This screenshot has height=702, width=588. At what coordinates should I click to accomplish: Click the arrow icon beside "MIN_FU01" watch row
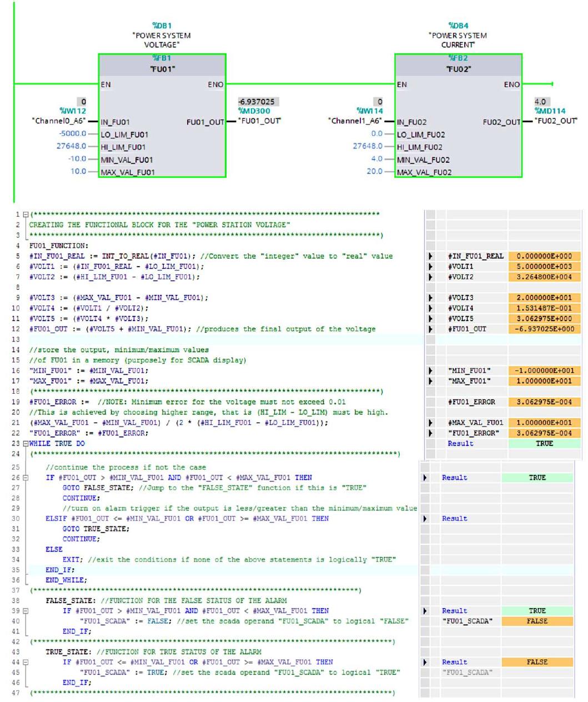click(430, 370)
